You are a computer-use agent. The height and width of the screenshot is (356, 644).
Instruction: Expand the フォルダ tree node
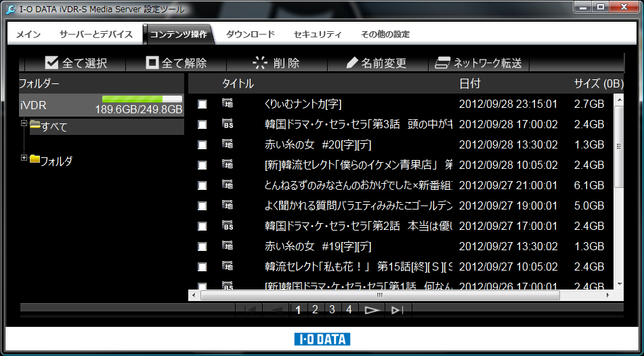pyautogui.click(x=24, y=157)
